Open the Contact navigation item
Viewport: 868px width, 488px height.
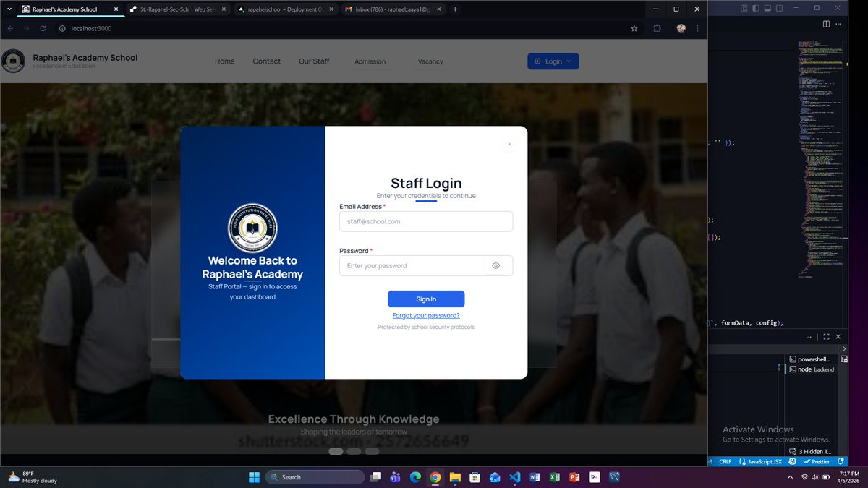[x=266, y=61]
